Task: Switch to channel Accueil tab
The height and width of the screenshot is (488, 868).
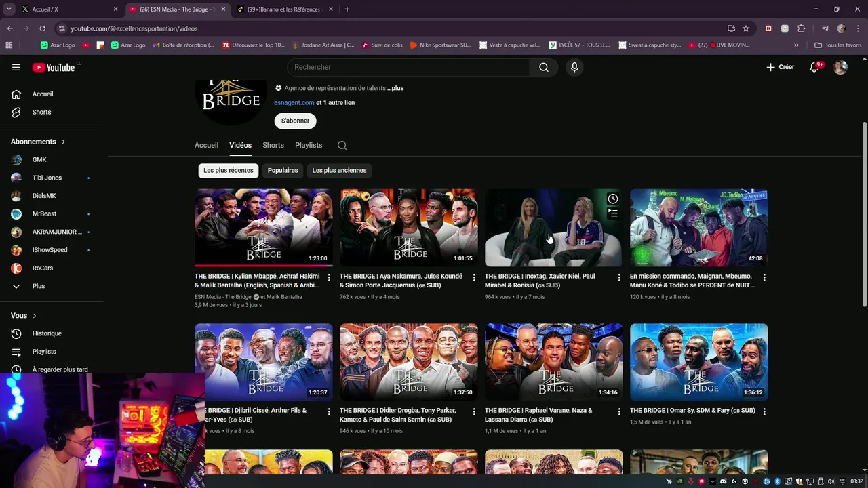Action: click(206, 145)
